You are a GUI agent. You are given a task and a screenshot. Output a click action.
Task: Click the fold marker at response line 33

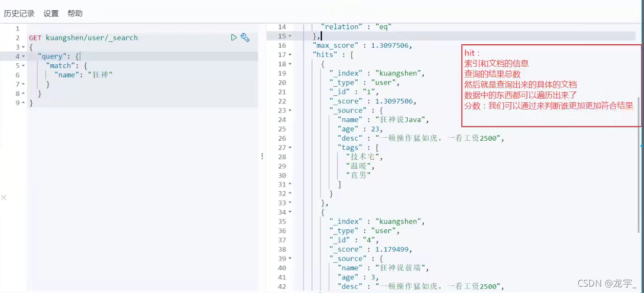click(x=290, y=203)
